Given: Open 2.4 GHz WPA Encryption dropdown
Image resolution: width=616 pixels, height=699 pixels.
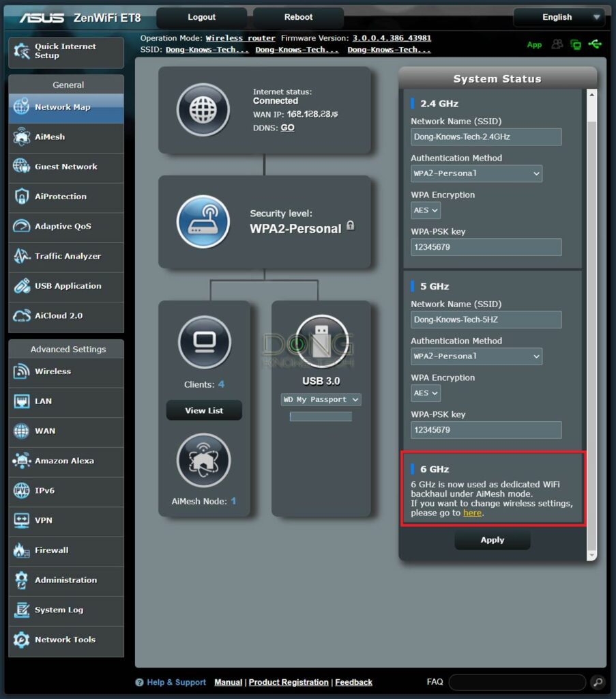Looking at the screenshot, I should click(426, 210).
